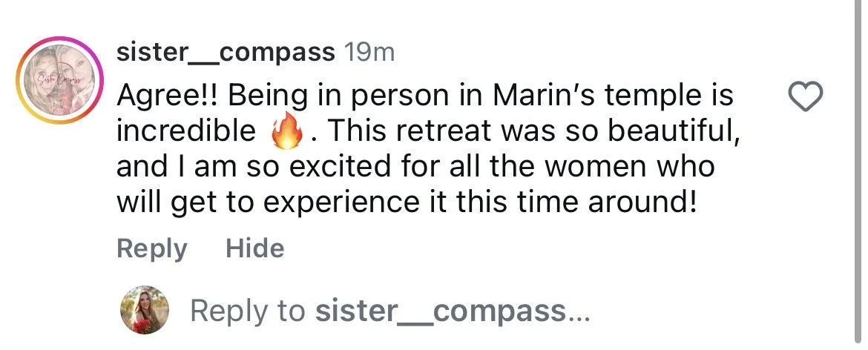The image size is (868, 350).
Task: Tap the fire emoji in the comment
Action: (x=287, y=132)
